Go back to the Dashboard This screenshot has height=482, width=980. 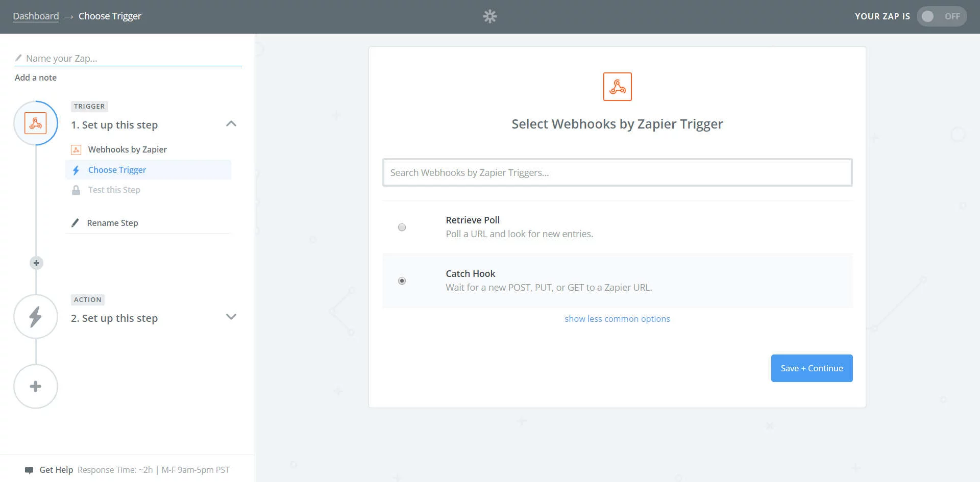click(36, 16)
